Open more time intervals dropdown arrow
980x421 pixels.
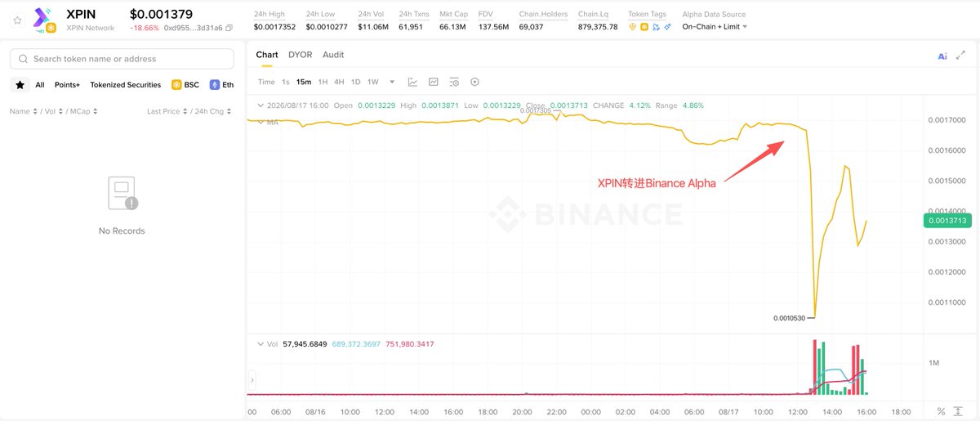(392, 82)
